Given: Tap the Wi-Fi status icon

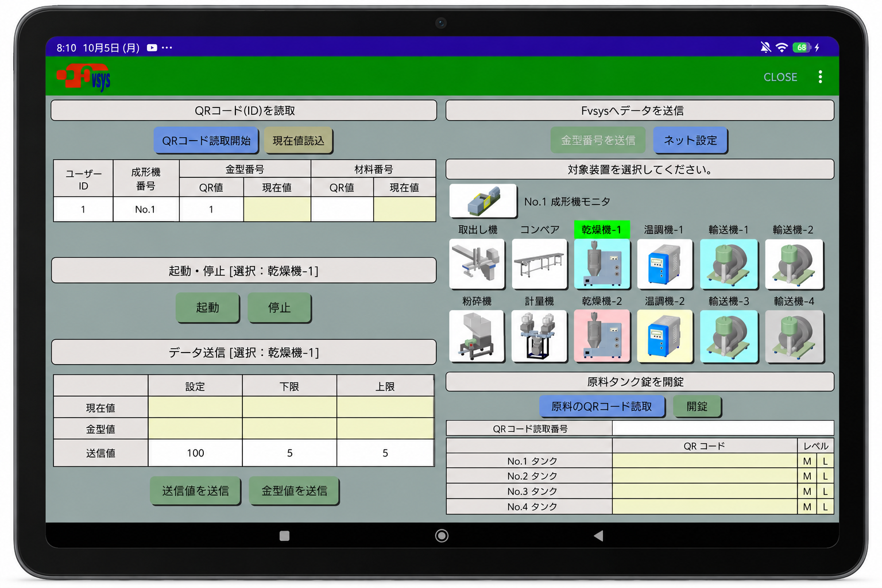Looking at the screenshot, I should pos(782,48).
